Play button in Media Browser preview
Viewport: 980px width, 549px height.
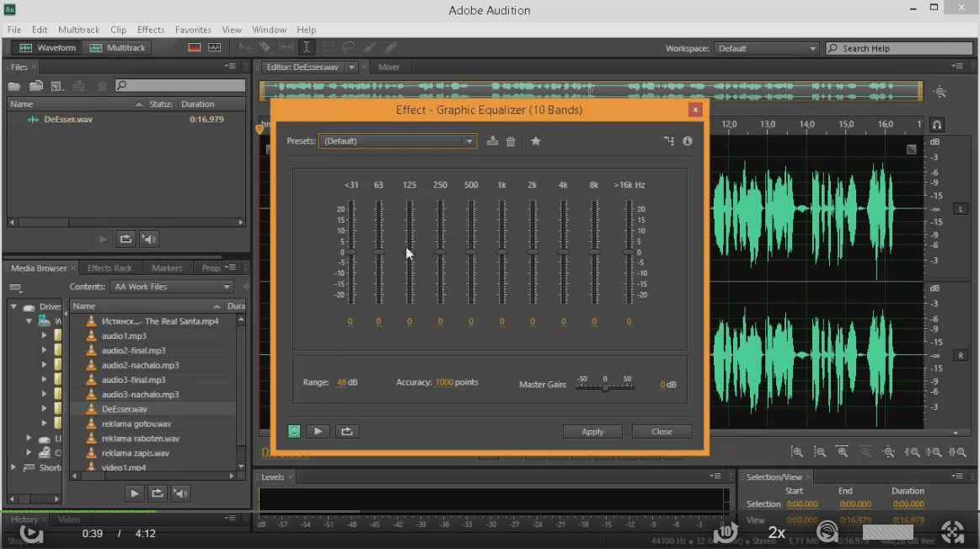point(134,493)
